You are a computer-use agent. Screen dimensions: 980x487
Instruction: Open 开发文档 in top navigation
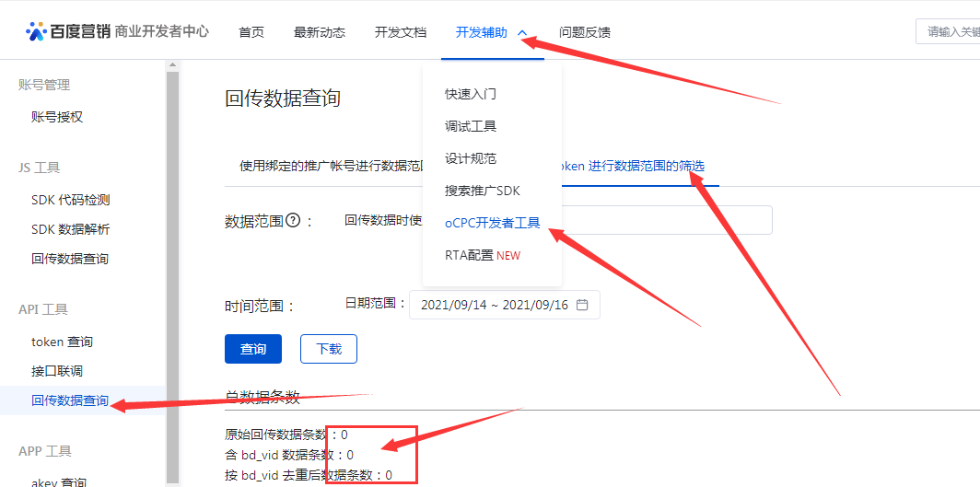401,32
